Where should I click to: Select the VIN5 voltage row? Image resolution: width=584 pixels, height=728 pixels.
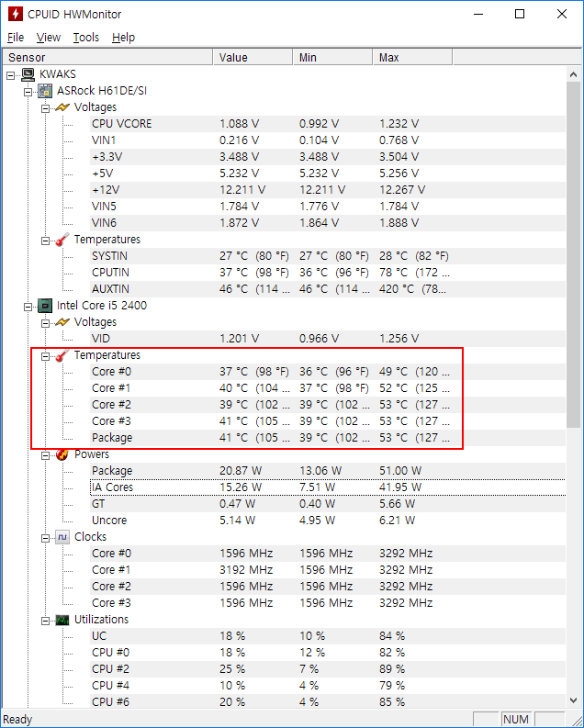(328, 207)
